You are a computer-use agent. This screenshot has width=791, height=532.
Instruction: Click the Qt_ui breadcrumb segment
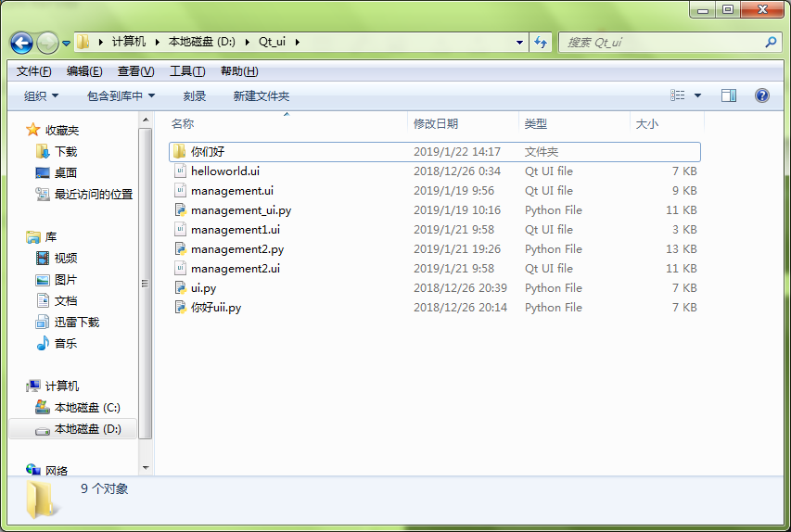(x=272, y=42)
